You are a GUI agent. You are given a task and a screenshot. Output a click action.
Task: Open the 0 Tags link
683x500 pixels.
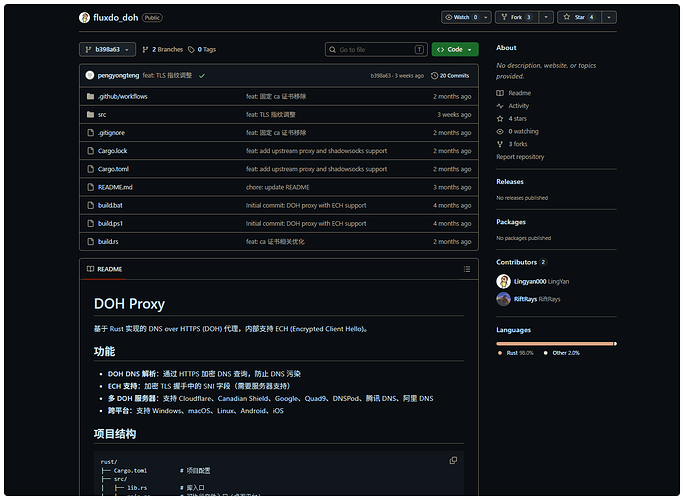202,50
